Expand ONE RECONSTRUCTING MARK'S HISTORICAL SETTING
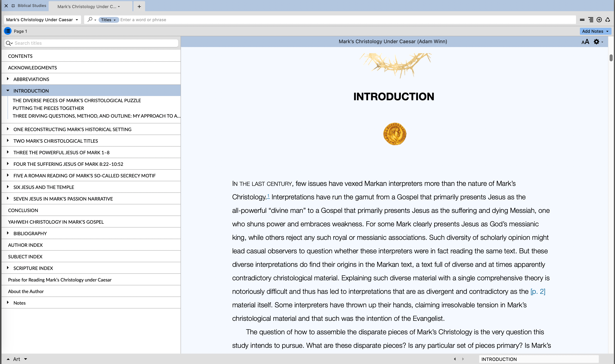Screen dimensions: 615x364 tap(8, 129)
